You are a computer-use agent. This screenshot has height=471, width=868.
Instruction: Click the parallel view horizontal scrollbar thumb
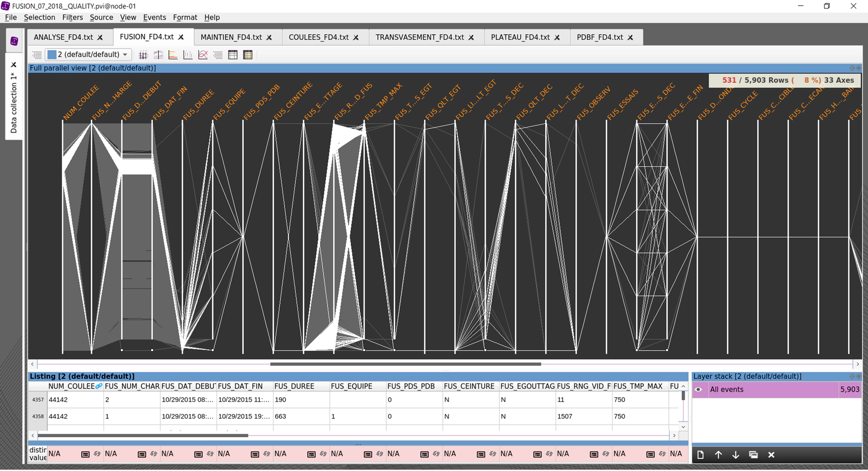click(405, 364)
